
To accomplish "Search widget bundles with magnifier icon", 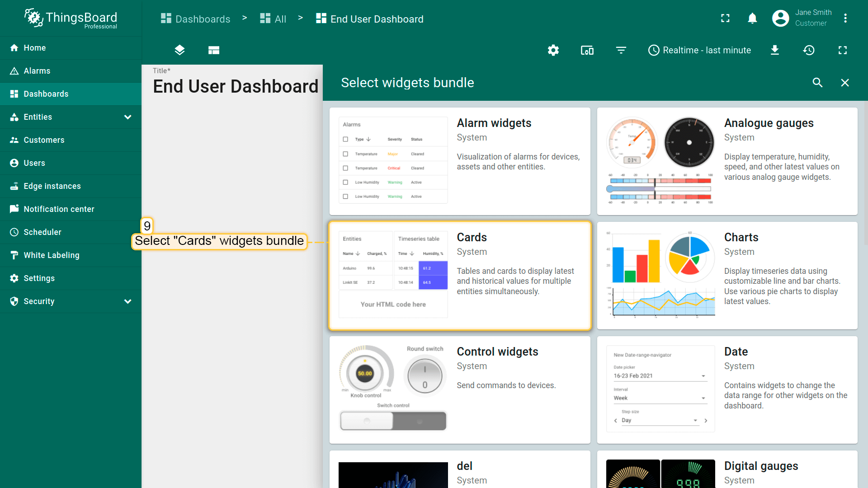I will [x=817, y=83].
